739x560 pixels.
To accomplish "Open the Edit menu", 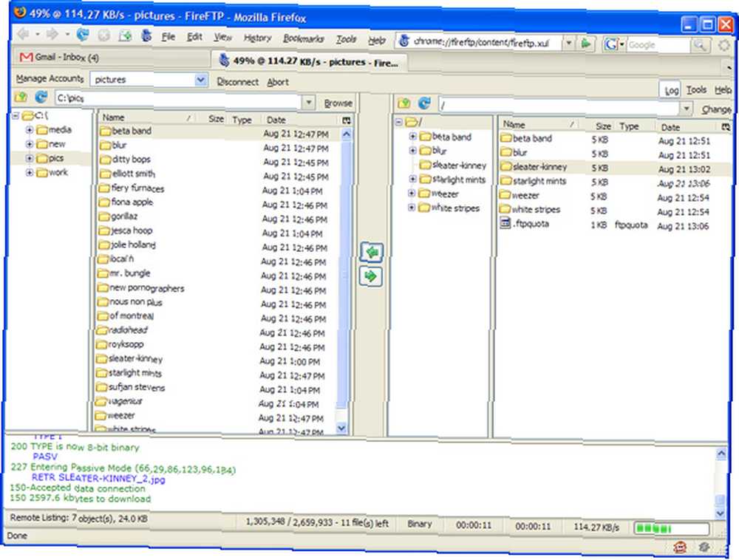I will [194, 37].
